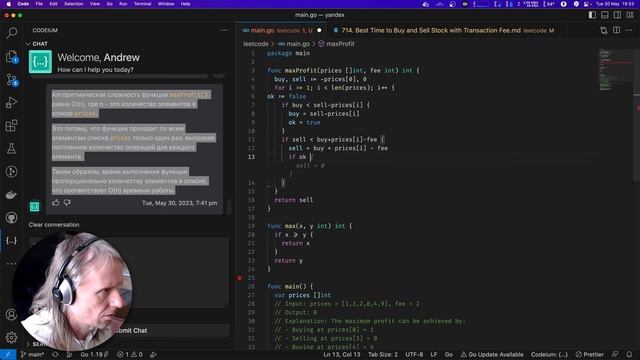Click line number 13 in gutter
The width and height of the screenshot is (640, 360).
tap(251, 157)
